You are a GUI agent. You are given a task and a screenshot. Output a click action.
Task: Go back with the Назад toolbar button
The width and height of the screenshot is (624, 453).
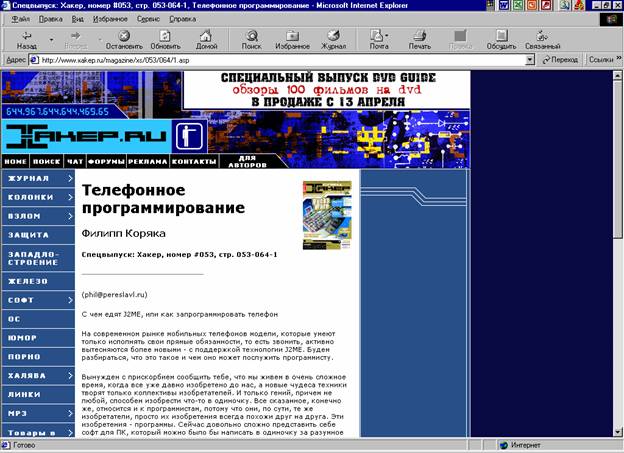coord(27,40)
